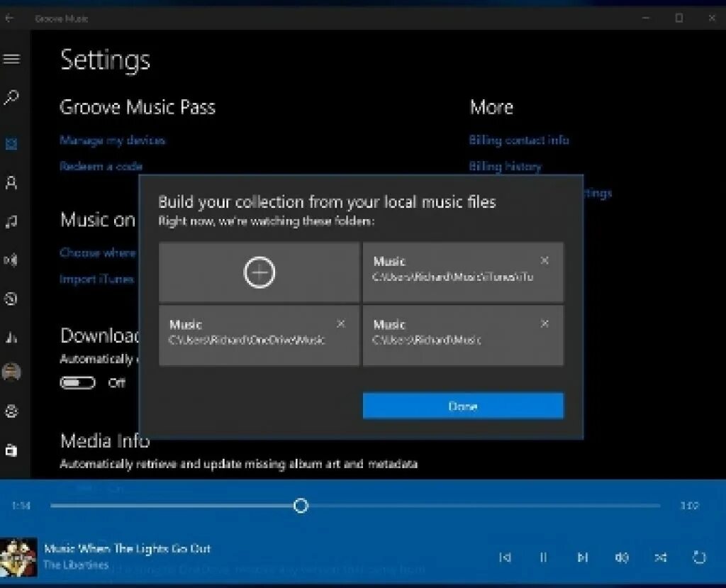Screen dimensions: 726x588
Task: Remove the iTunes Music folder
Action: point(544,261)
